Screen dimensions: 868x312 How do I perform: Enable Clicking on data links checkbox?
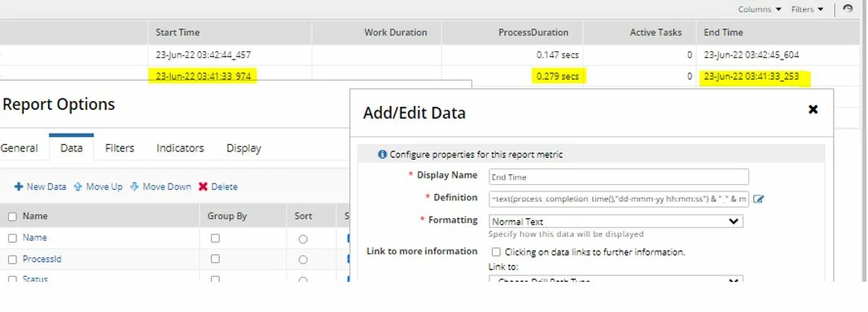(496, 253)
